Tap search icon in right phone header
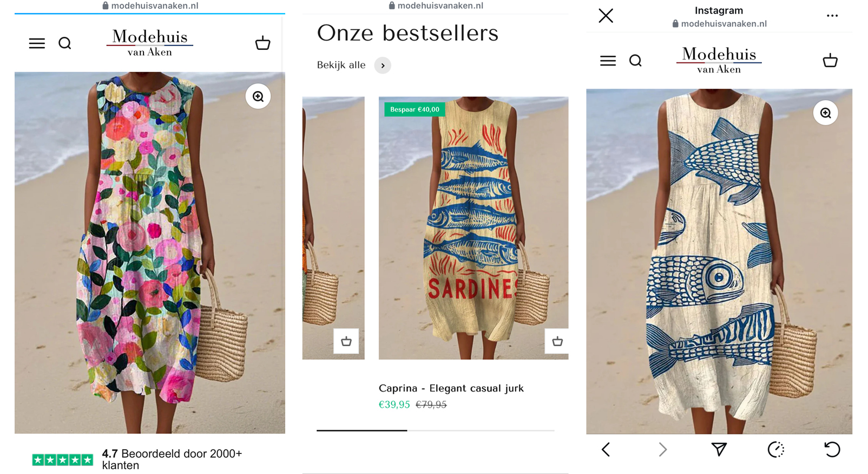868x474 pixels. [x=635, y=61]
